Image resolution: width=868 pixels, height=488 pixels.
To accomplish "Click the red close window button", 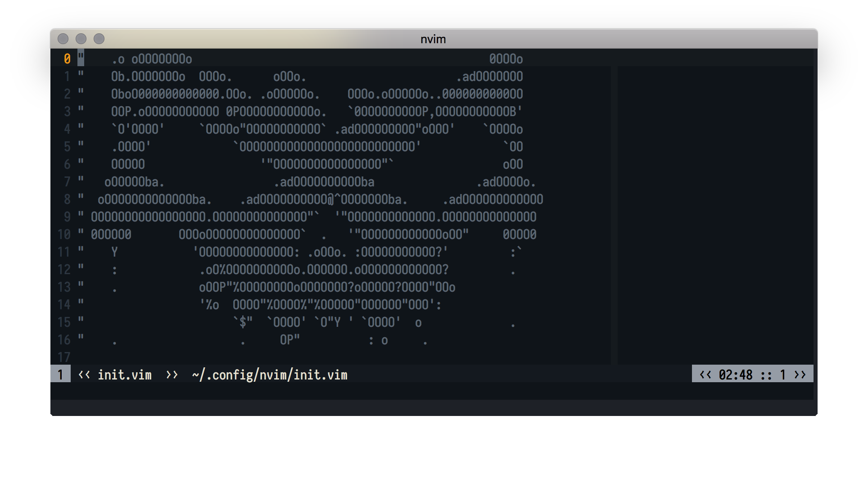I will [x=63, y=39].
